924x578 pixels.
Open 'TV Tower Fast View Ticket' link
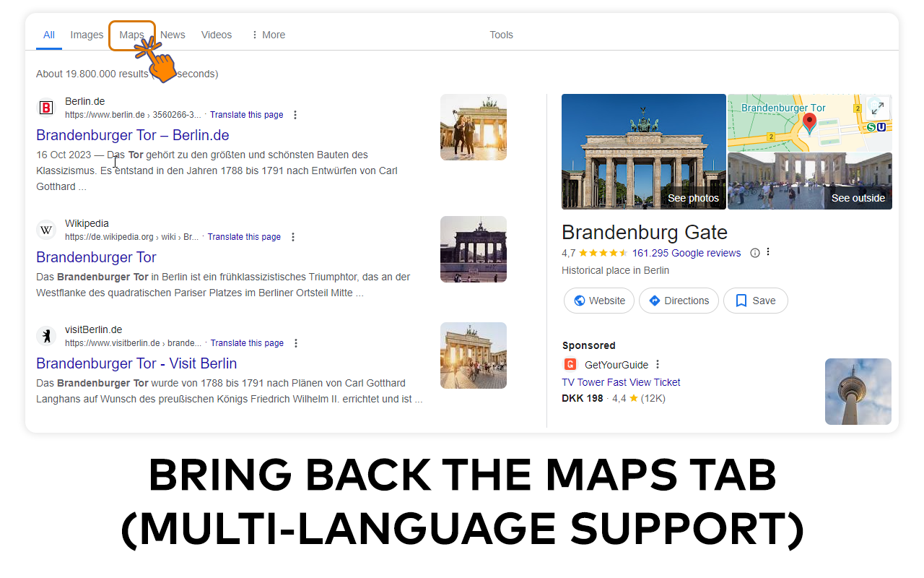click(621, 382)
